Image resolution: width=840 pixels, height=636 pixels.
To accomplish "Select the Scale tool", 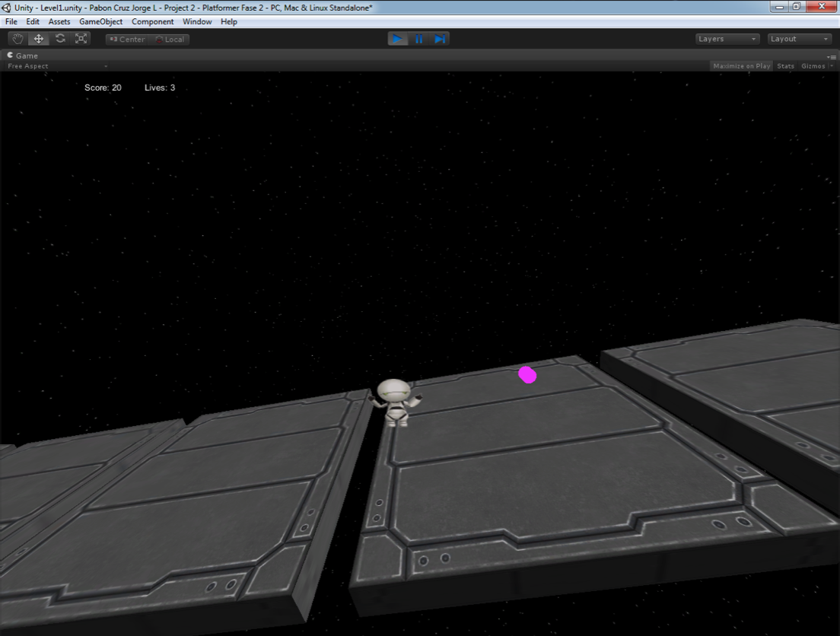I will coord(81,39).
